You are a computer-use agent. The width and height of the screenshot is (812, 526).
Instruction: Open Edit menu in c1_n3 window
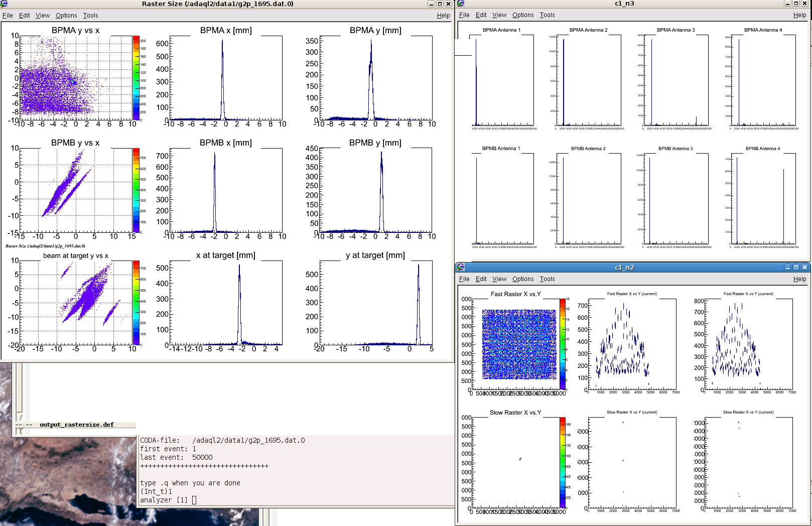[481, 15]
